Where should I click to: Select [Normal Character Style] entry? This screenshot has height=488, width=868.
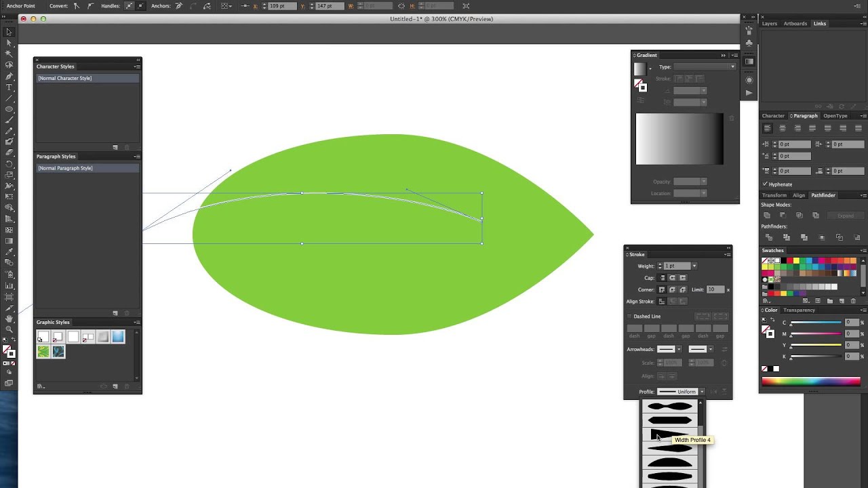tap(87, 78)
